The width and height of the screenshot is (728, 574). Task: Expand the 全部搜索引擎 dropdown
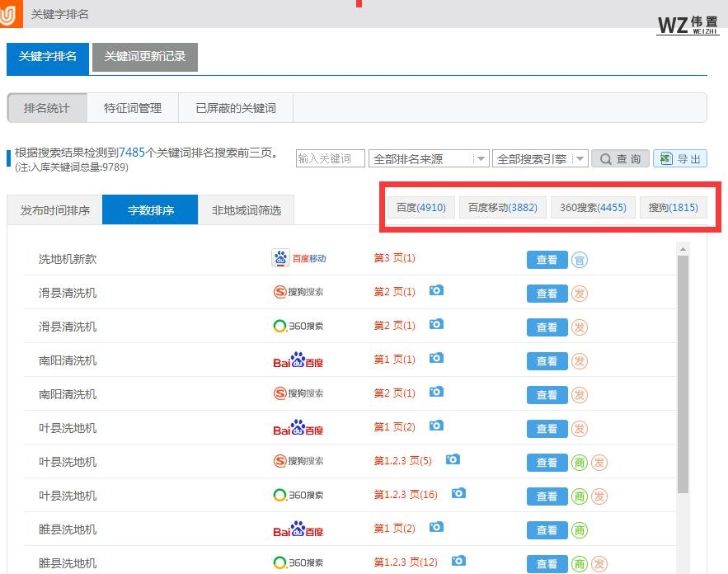pyautogui.click(x=579, y=158)
